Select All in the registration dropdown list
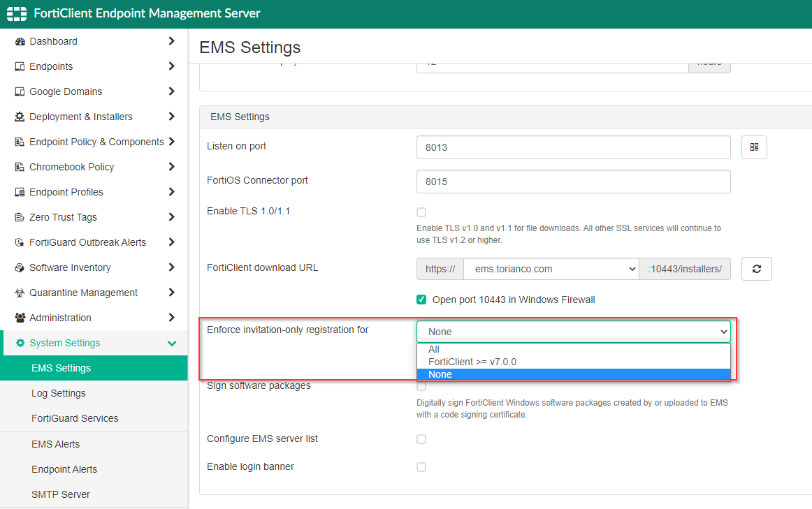812x509 pixels. pos(573,349)
